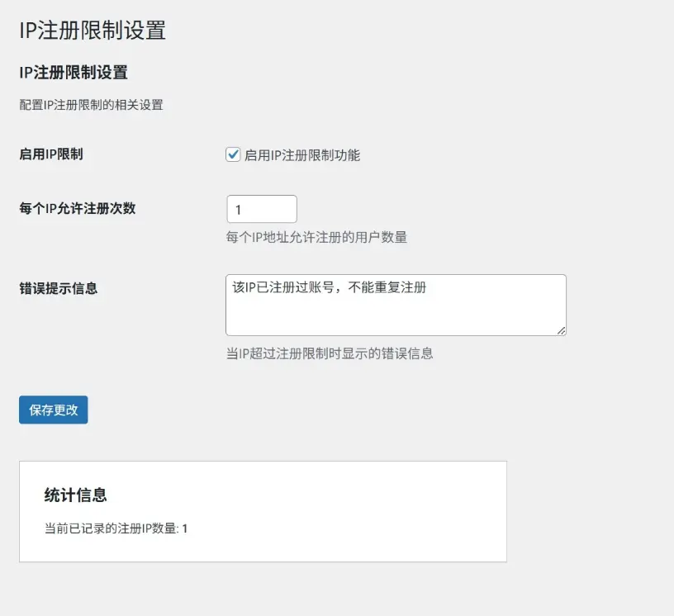Image resolution: width=674 pixels, height=616 pixels.
Task: Click the 当IP超过注册限制时显示的错误信息 help text
Action: [x=330, y=353]
